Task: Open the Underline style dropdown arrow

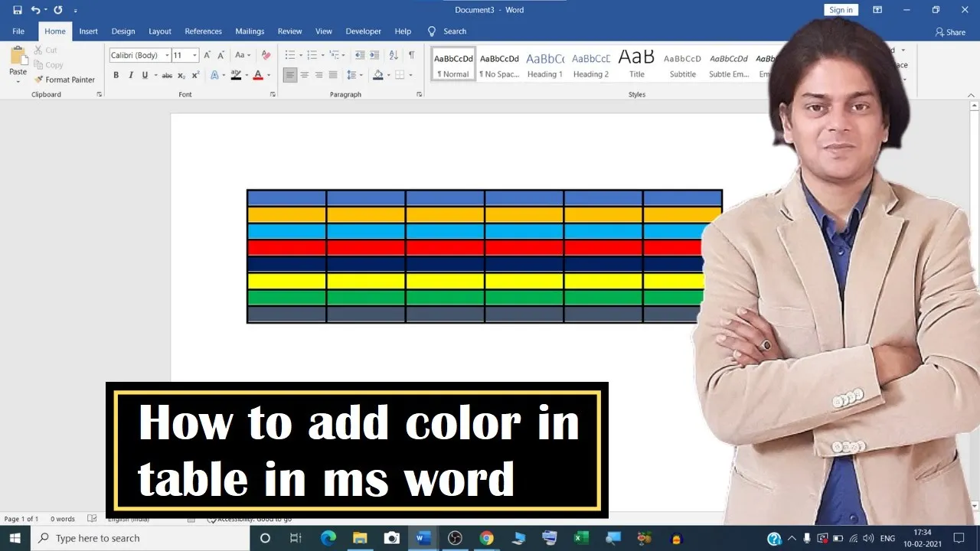Action: 155,75
